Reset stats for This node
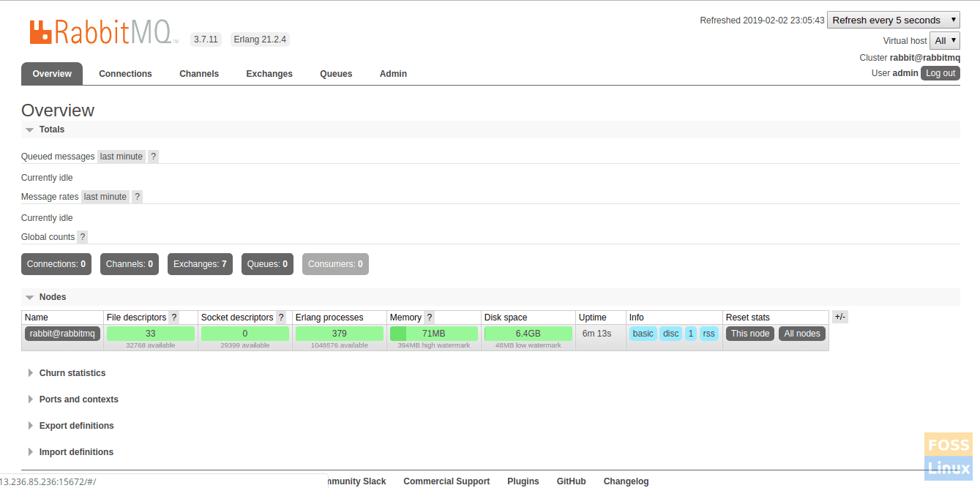 (750, 334)
